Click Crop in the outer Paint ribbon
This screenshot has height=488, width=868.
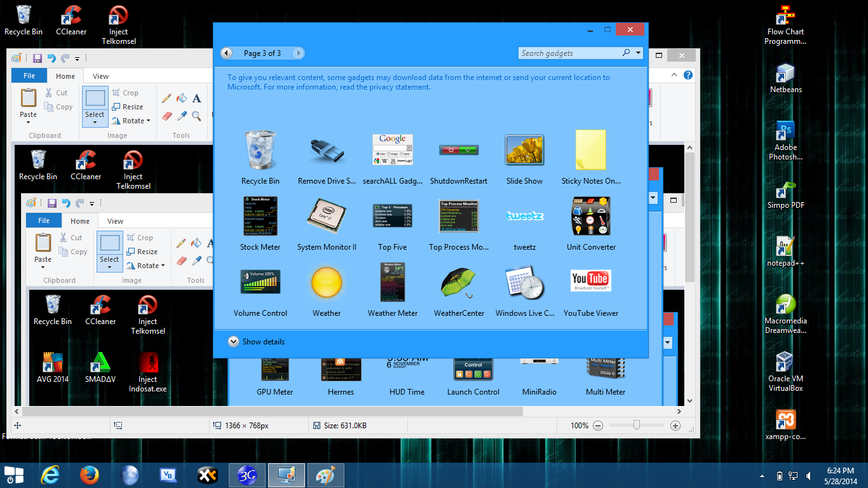tap(125, 93)
